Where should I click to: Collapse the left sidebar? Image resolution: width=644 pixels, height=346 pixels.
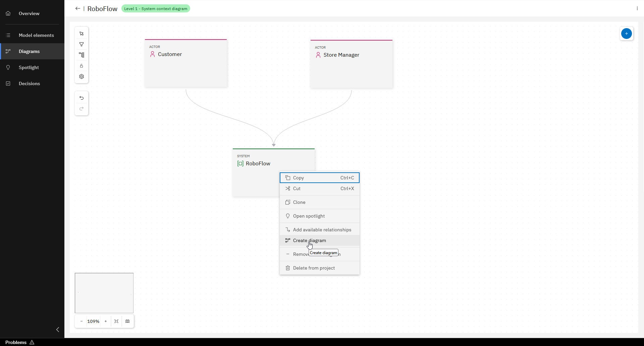coord(57,330)
